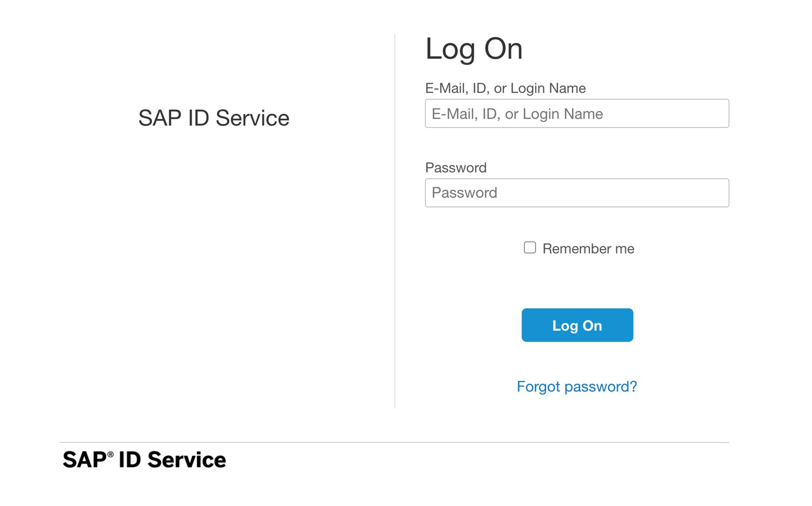The width and height of the screenshot is (812, 506).
Task: Select the SAP ID Service heading text
Action: (x=213, y=118)
